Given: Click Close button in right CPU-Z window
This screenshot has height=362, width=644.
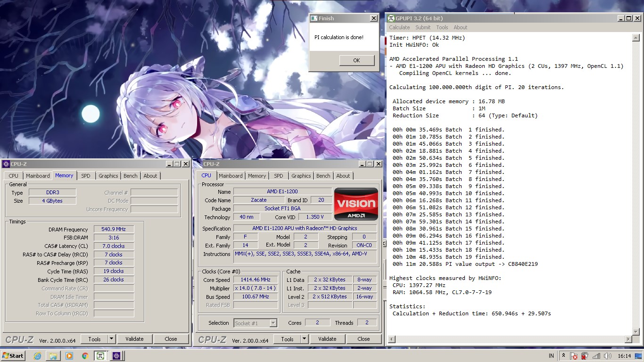Looking at the screenshot, I should [x=363, y=339].
